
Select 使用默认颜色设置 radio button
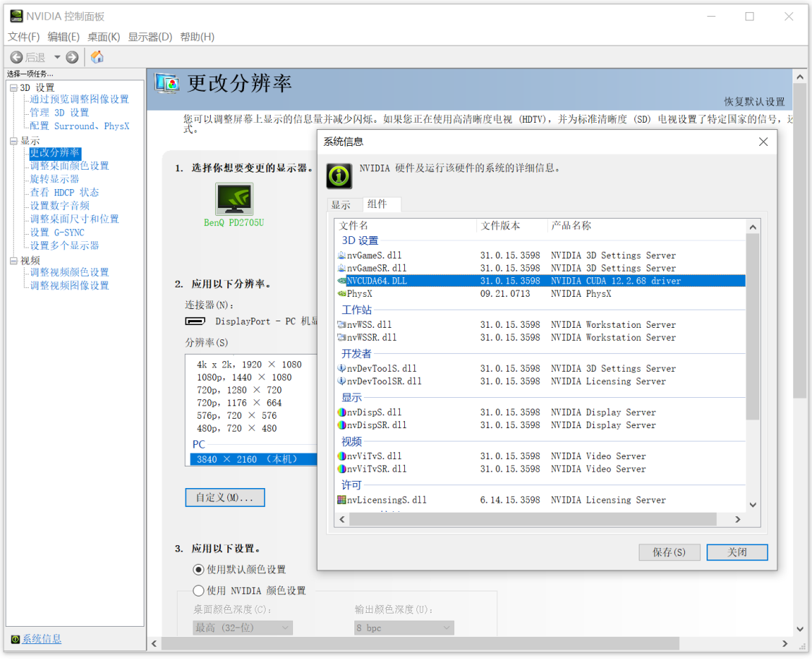point(198,570)
